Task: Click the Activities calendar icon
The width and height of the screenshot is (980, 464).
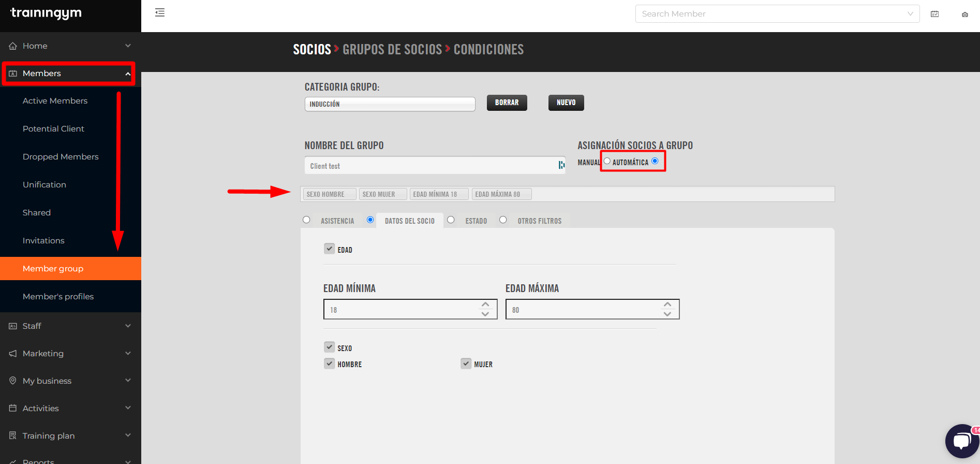Action: click(13, 408)
